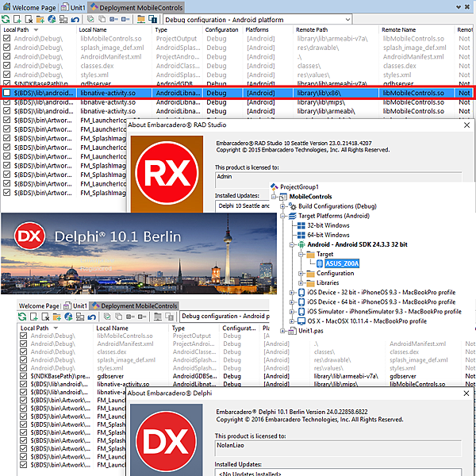Open upper Debug configuration - Android platform dropdown
The height and width of the screenshot is (476, 476).
(x=347, y=20)
